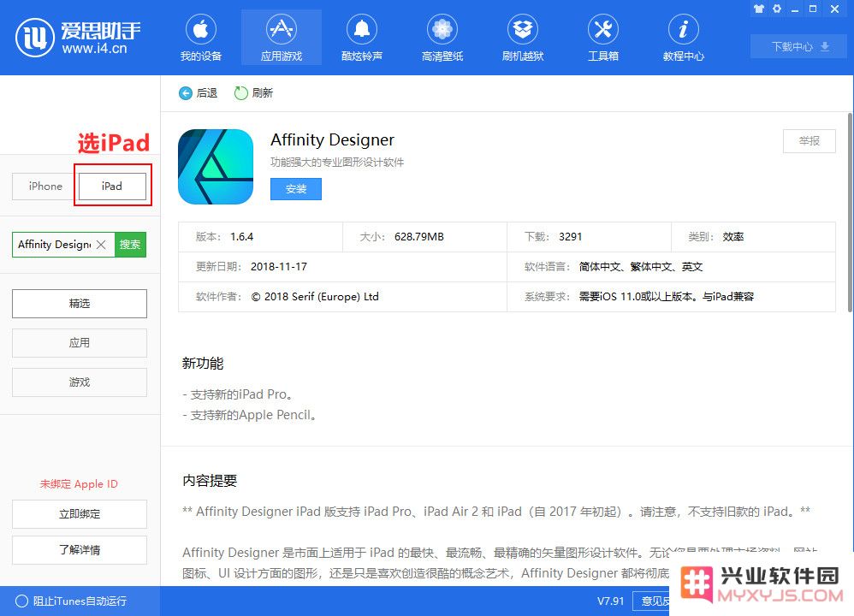854x616 pixels.
Task: Click the subtitle 功能强大的专业图形设计软件
Action: click(337, 163)
